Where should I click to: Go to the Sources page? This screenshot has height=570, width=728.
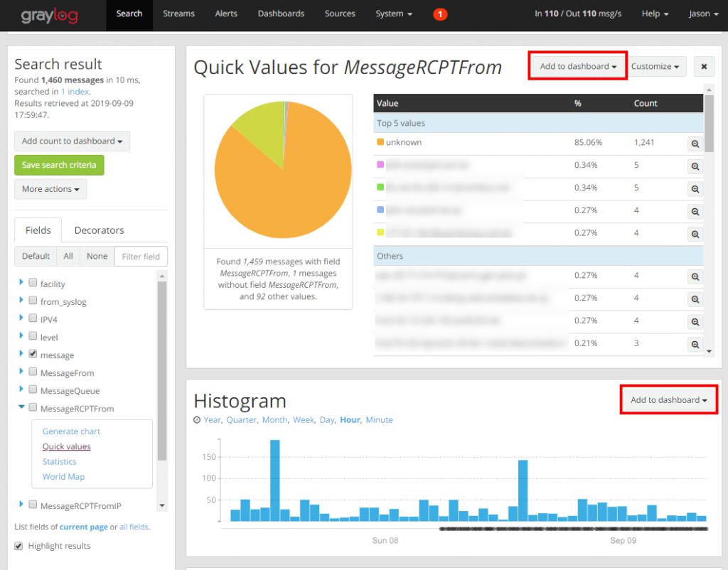click(x=340, y=14)
